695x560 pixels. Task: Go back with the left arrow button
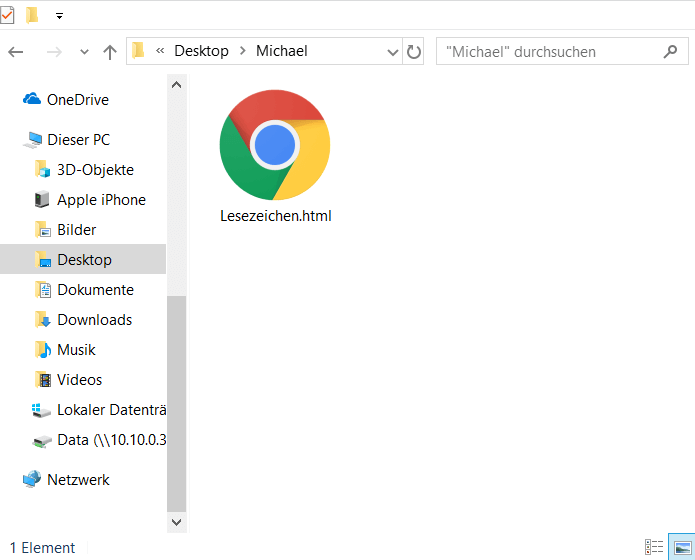click(x=16, y=52)
